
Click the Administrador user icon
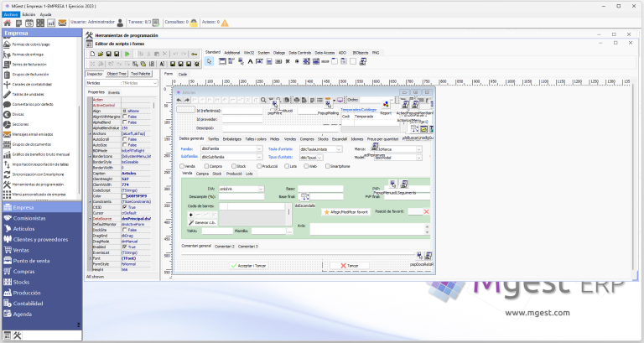(x=120, y=23)
